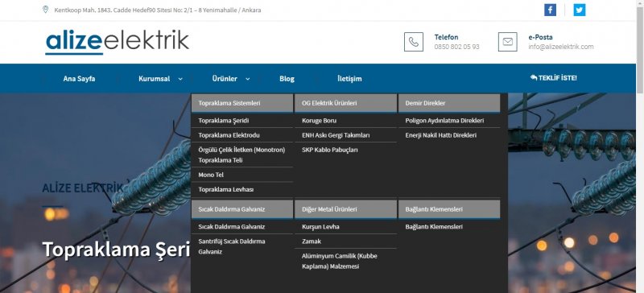Open the Facebook page icon
Viewport: 644px width, 293px height.
550,10
